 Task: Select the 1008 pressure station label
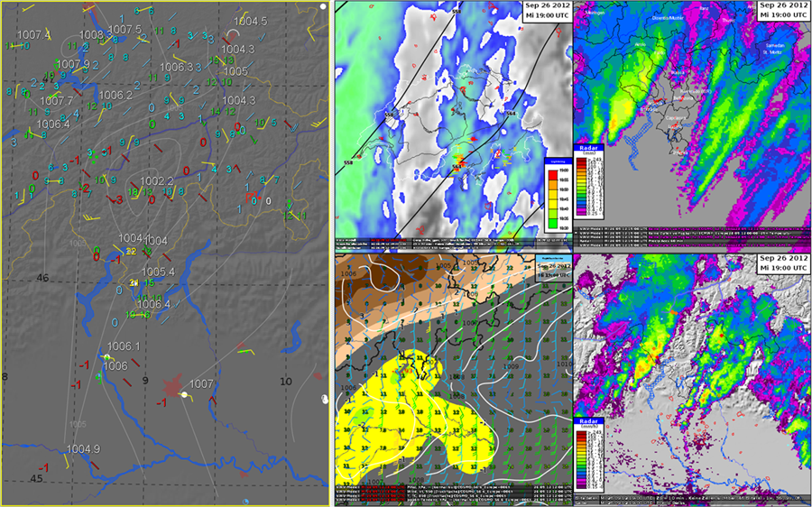click(x=91, y=35)
